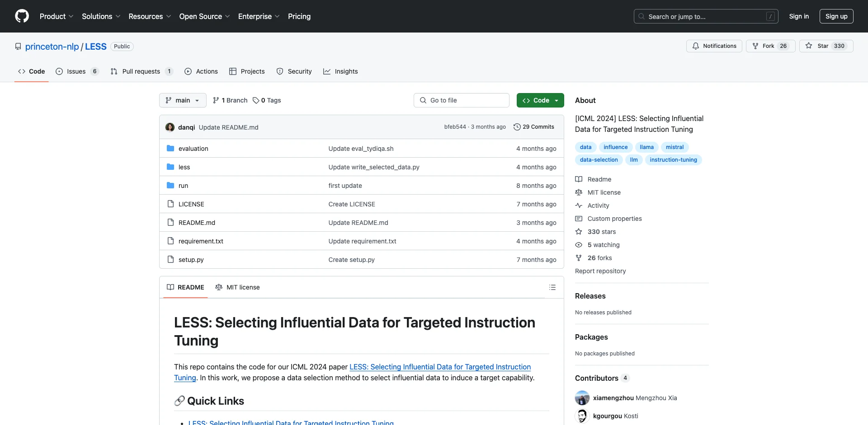This screenshot has height=425, width=868.
Task: Open commit hash bfeb544
Action: (455, 127)
